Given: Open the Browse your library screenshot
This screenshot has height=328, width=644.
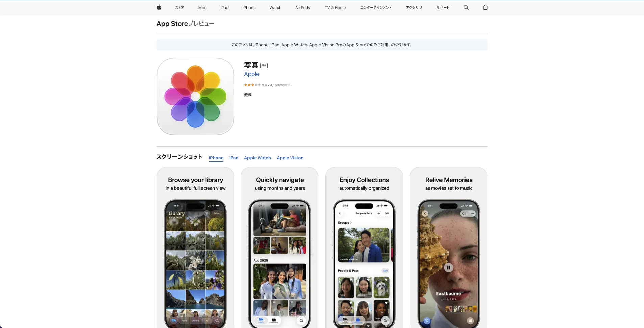Looking at the screenshot, I should click(195, 247).
